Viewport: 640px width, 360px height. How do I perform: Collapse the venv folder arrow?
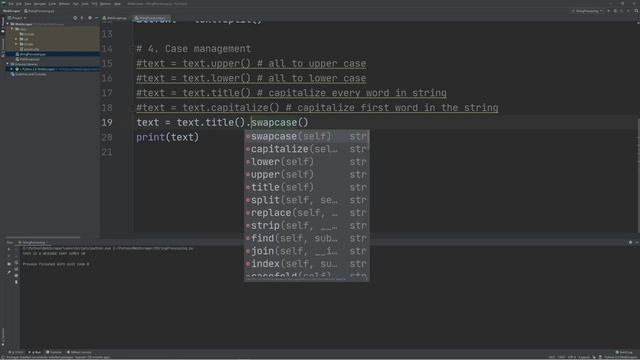tap(12, 29)
